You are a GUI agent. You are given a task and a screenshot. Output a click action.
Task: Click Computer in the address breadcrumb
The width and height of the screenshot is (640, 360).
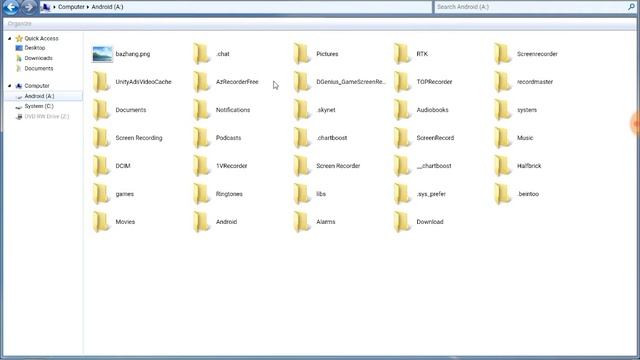coord(71,7)
